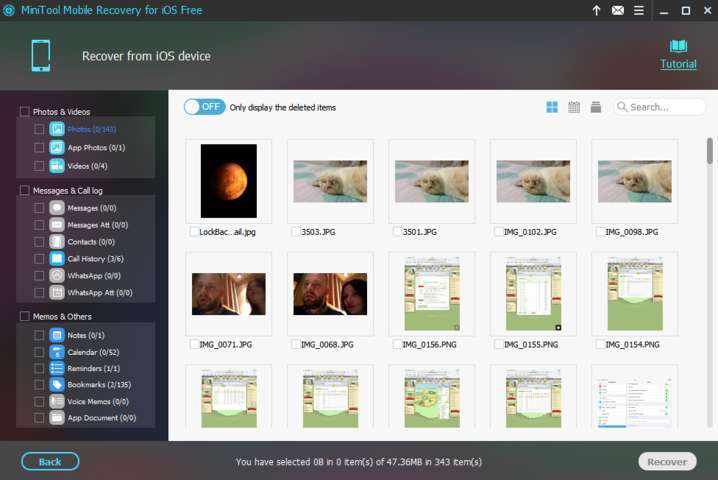Click the LockBac...all.jpg file name

(x=228, y=232)
